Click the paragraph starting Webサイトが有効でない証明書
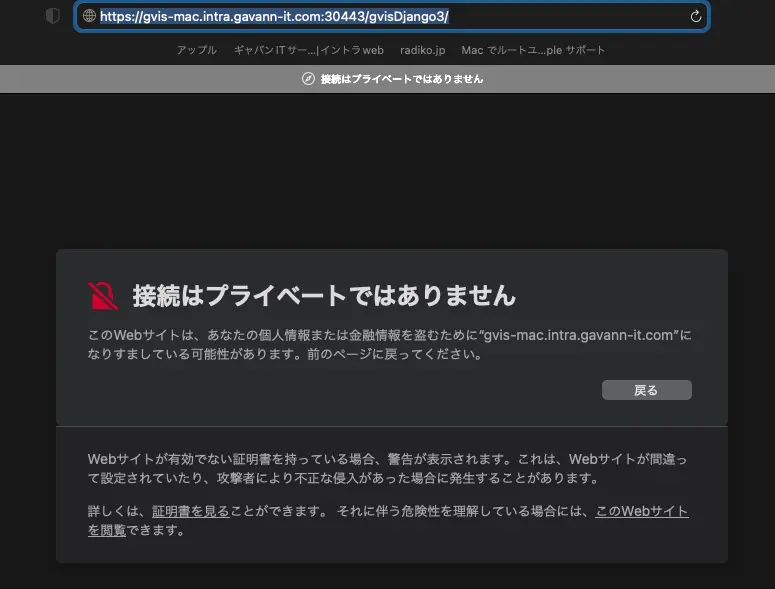Viewport: 775px width, 589px height. tap(388, 468)
